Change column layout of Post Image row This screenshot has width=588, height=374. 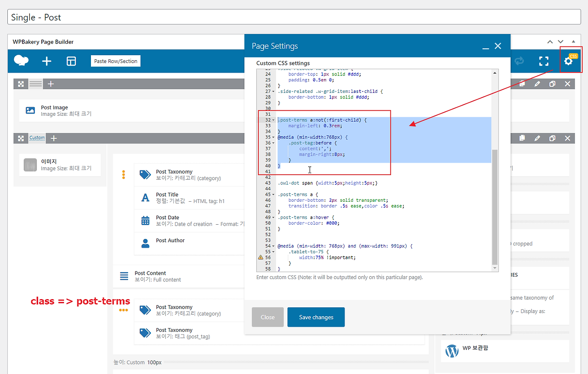tap(36, 84)
